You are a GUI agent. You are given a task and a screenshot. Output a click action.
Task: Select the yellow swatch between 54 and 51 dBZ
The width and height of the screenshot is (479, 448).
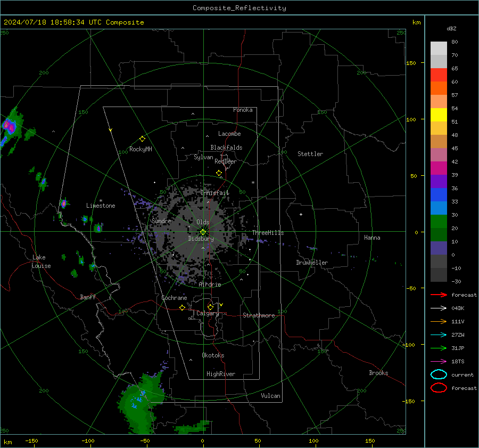pos(439,115)
